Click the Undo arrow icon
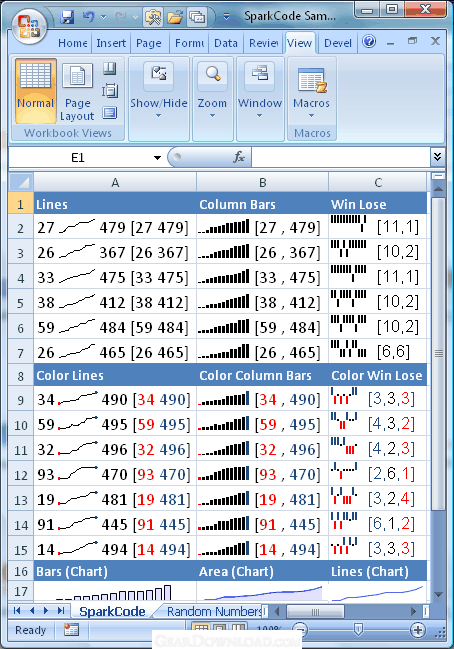Screen dimensions: 454x649 [x=89, y=17]
